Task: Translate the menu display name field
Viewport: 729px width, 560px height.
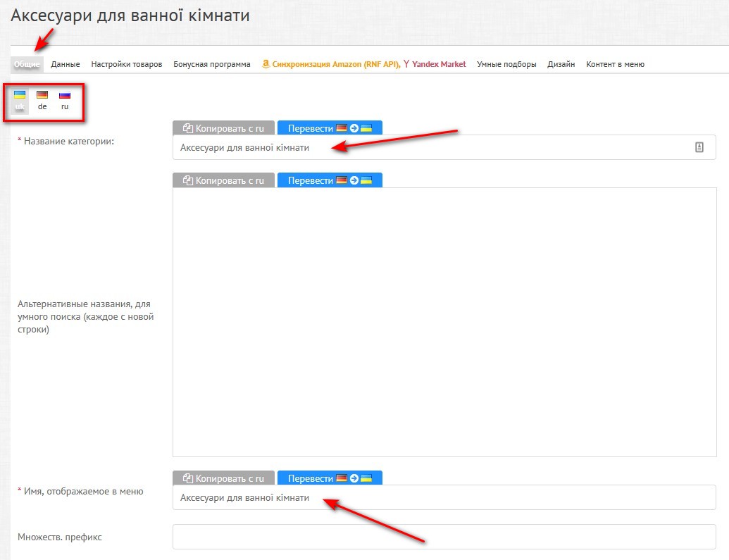Action: click(330, 478)
